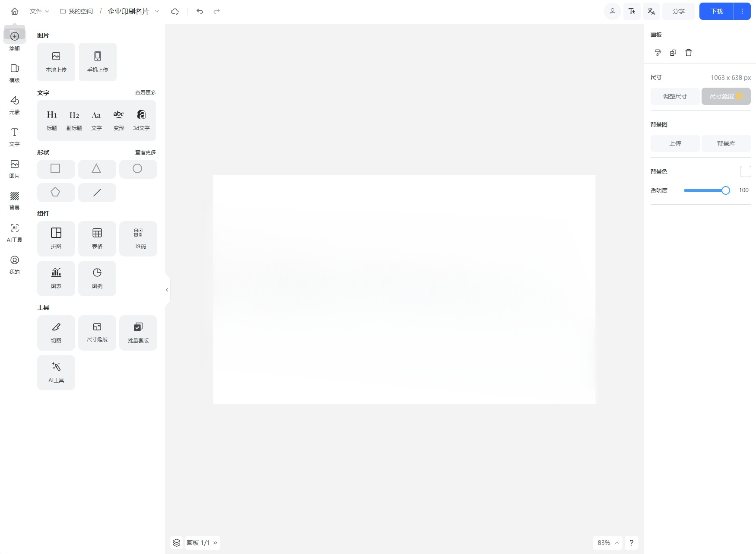Add 3d文字 text style

click(x=141, y=120)
